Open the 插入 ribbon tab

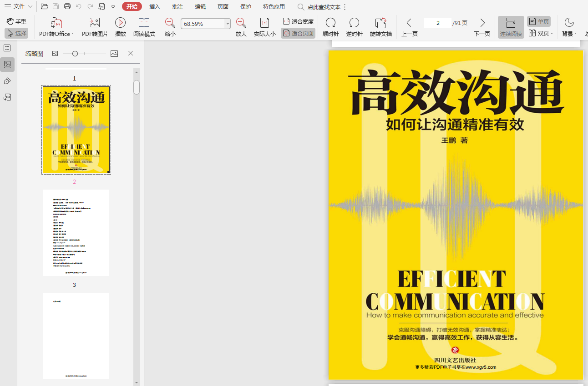[x=155, y=6]
